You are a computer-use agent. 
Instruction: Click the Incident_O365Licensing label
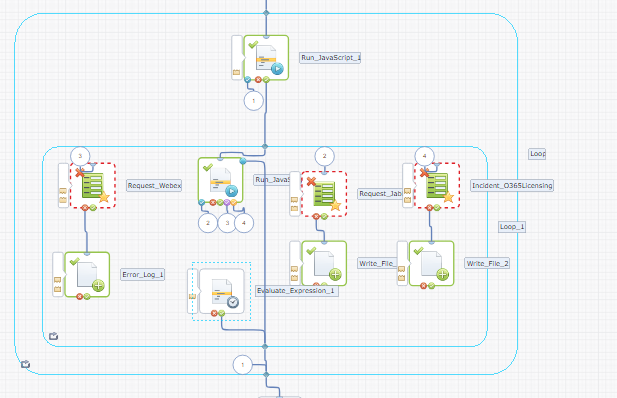click(512, 185)
